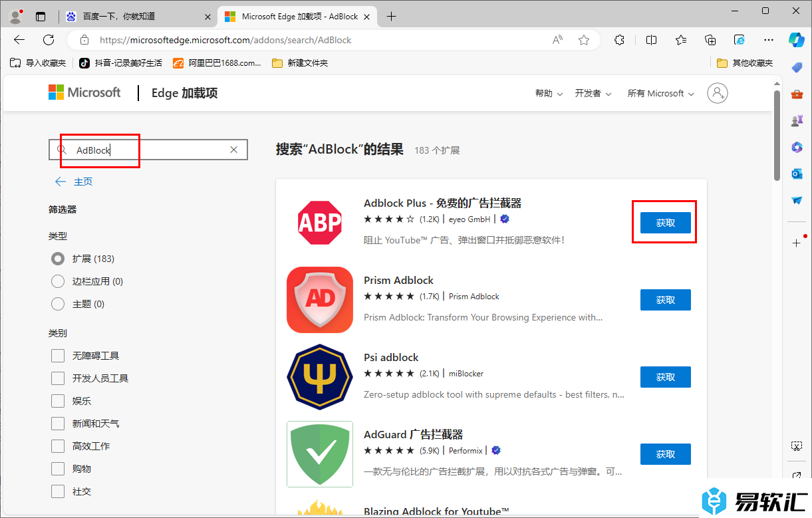Viewport: 812px width, 518px height.
Task: Open the 导入收藏夹 bookmark
Action: pyautogui.click(x=38, y=63)
